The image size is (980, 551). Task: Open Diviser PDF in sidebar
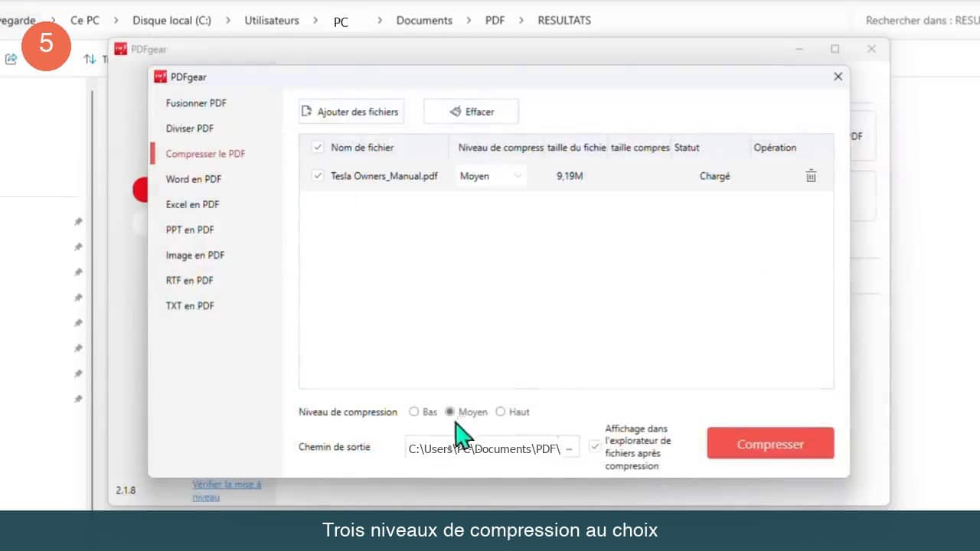pos(190,129)
